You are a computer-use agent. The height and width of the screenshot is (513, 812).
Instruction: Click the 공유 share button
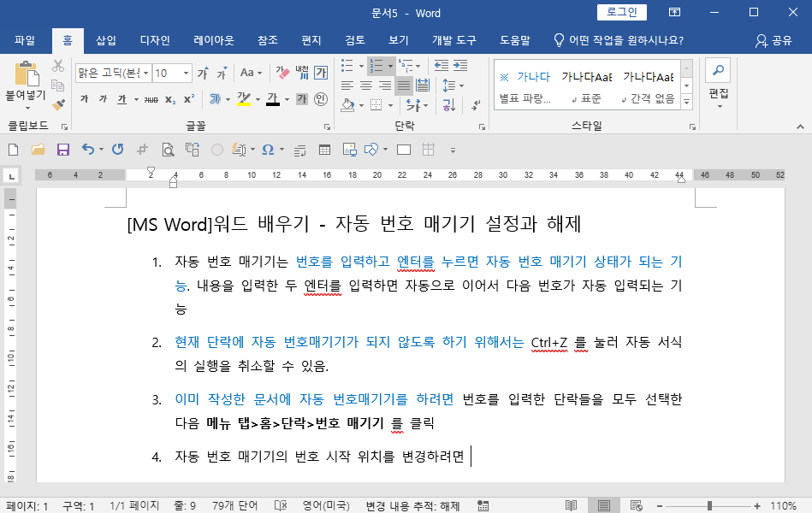point(773,40)
